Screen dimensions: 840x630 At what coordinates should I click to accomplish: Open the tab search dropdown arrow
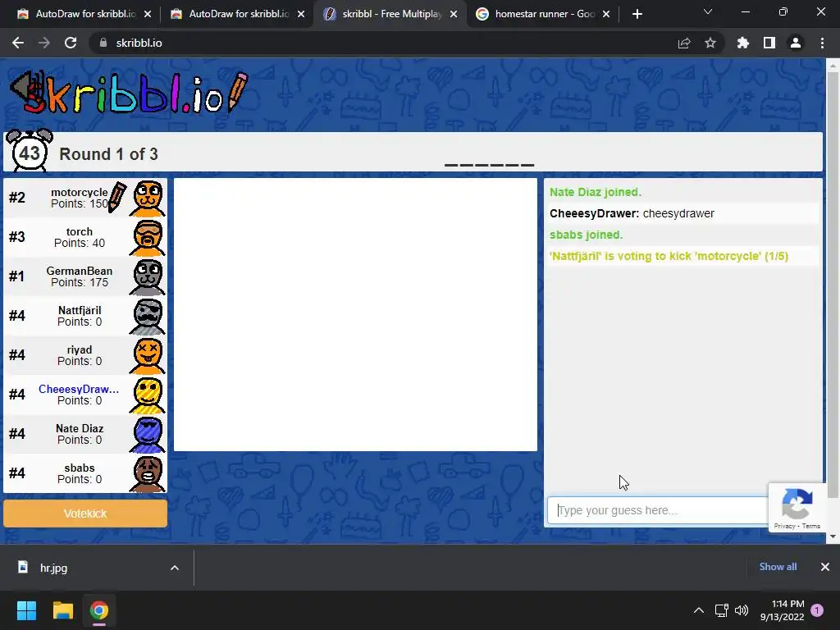(708, 11)
